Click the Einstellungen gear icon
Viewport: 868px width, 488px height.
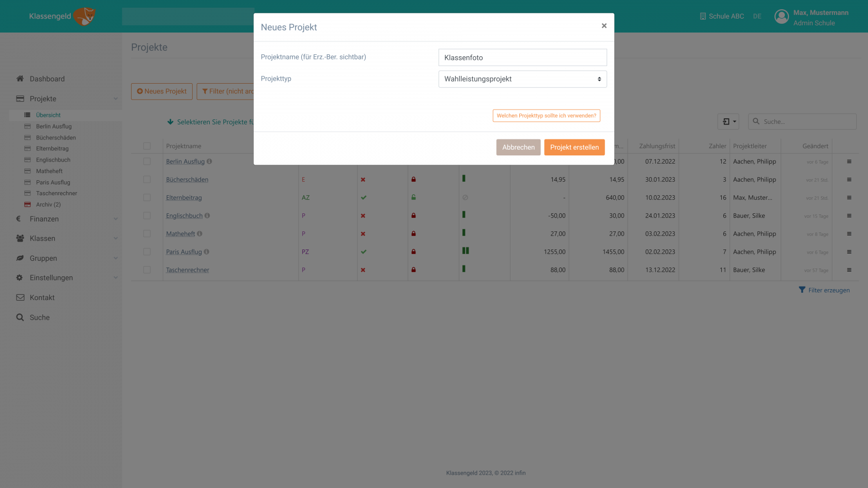(x=20, y=277)
